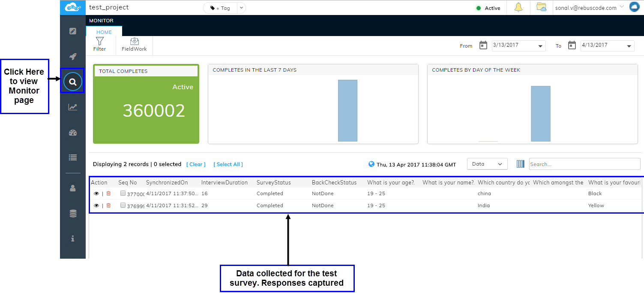Image resolution: width=644 pixels, height=293 pixels.
Task: Click the Thu, 13 Apr 2017 11:38:04 GMT timestamp
Action: [416, 164]
